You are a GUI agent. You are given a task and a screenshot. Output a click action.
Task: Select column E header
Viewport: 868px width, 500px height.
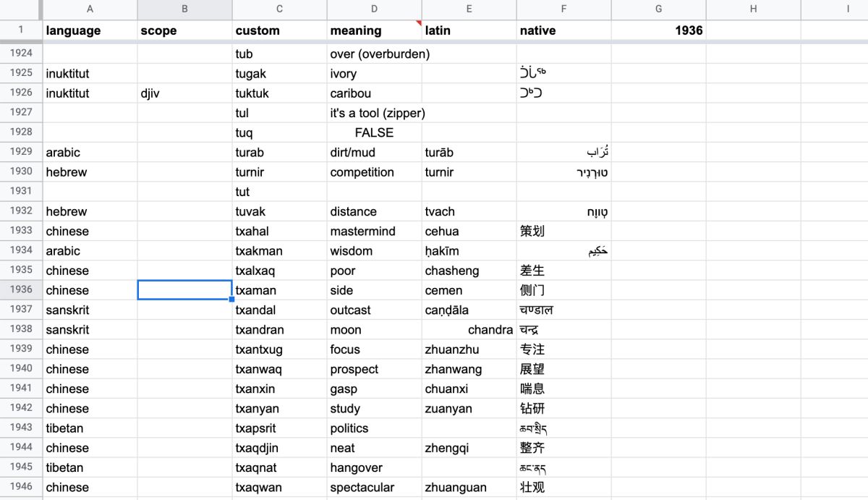[x=469, y=9]
